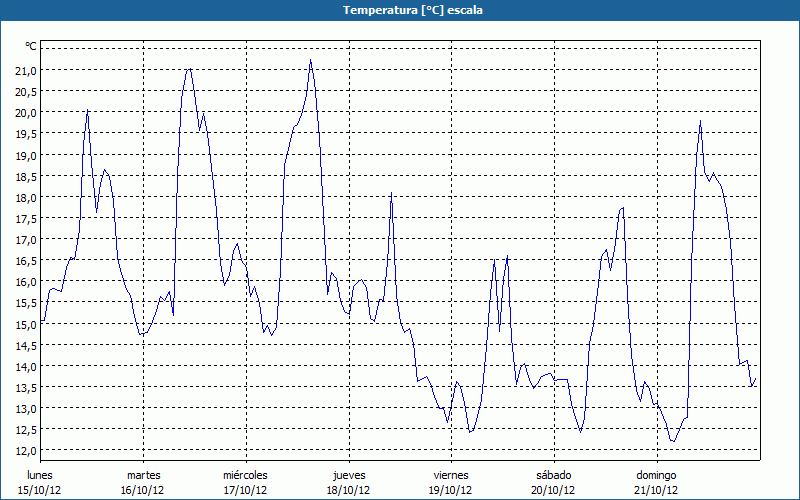Click the 'martes' day label
The width and height of the screenshot is (800, 500).
(x=143, y=475)
